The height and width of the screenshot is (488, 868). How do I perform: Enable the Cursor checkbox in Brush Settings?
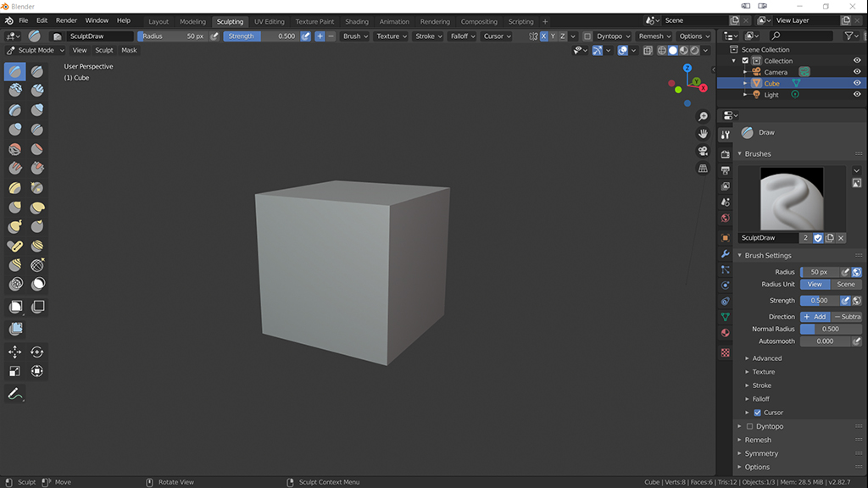coord(758,413)
